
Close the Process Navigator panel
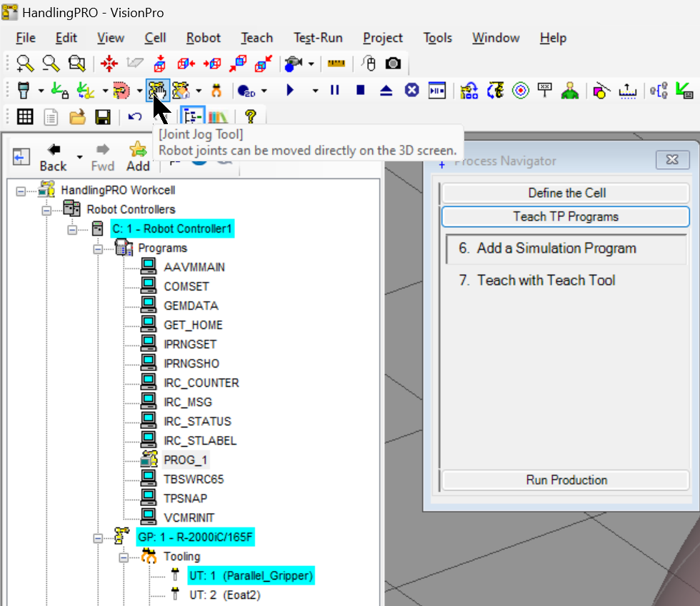coord(672,160)
